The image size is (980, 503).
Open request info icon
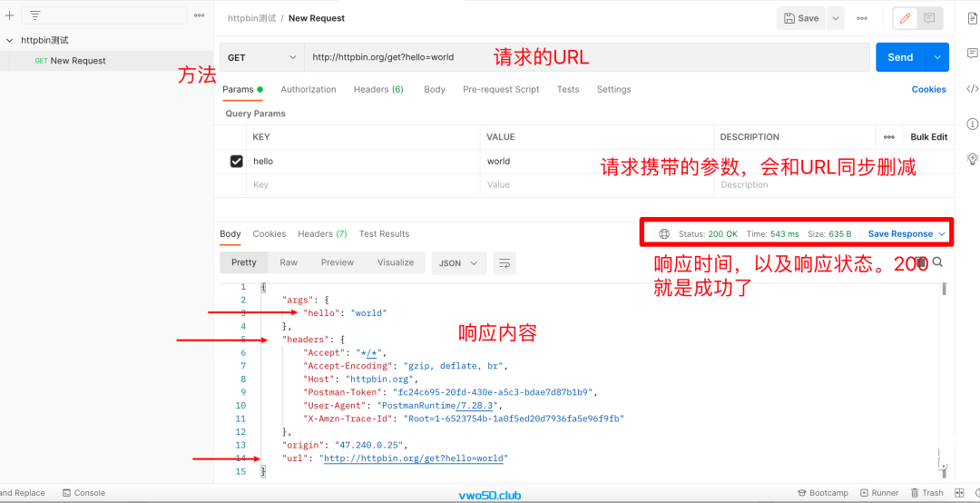click(972, 123)
